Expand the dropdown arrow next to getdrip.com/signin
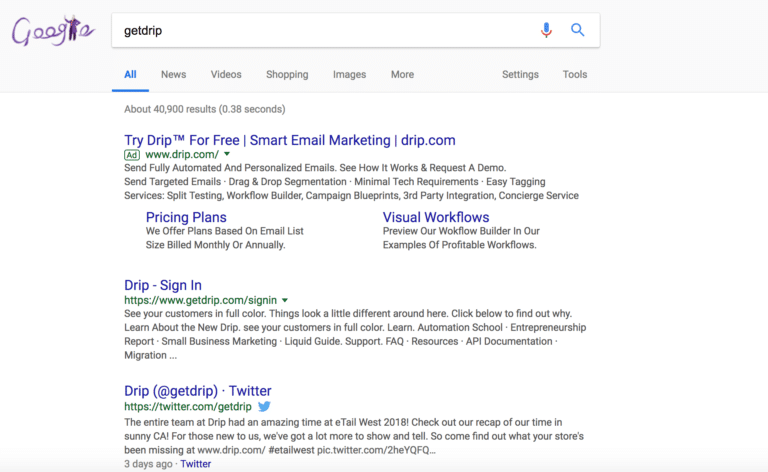Viewport: 768px width, 472px height. 285,300
